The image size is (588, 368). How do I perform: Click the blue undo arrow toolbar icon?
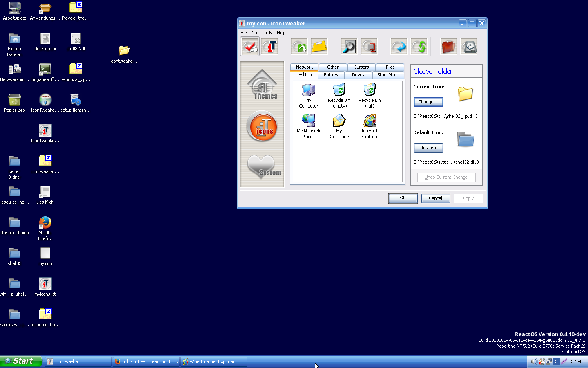399,46
